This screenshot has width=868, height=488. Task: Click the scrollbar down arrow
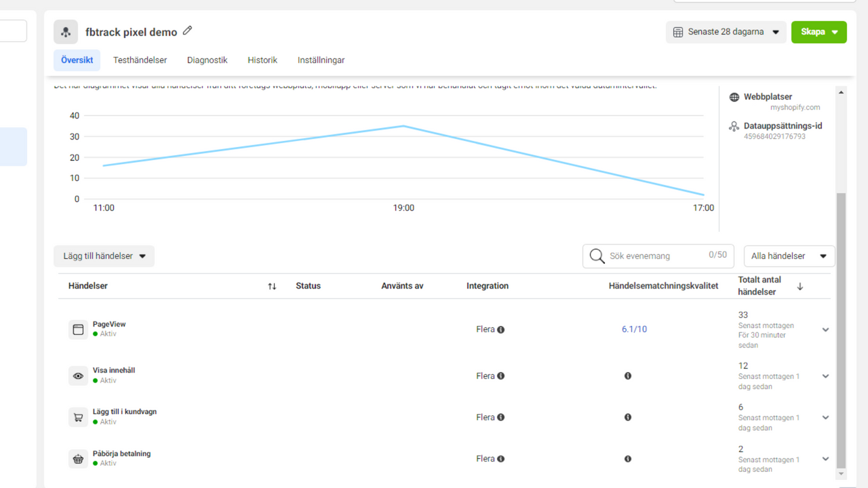click(x=842, y=473)
